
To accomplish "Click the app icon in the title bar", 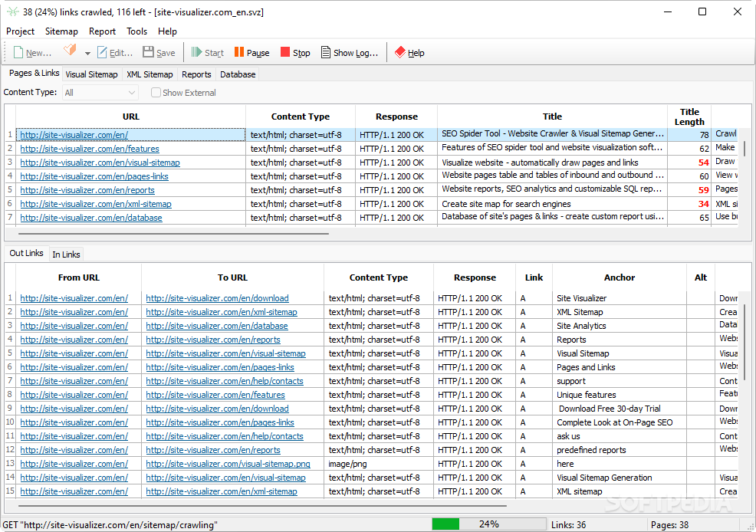I will 12,11.
